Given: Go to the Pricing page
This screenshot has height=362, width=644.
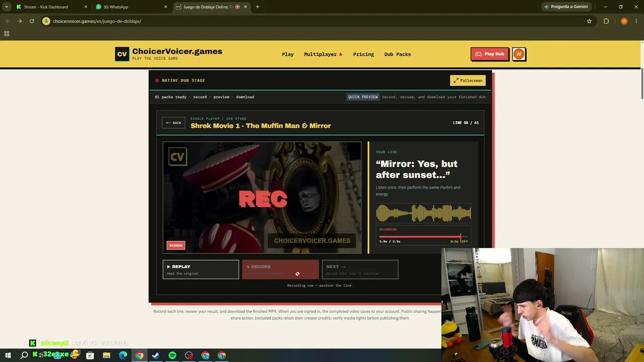Looking at the screenshot, I should pos(363,54).
